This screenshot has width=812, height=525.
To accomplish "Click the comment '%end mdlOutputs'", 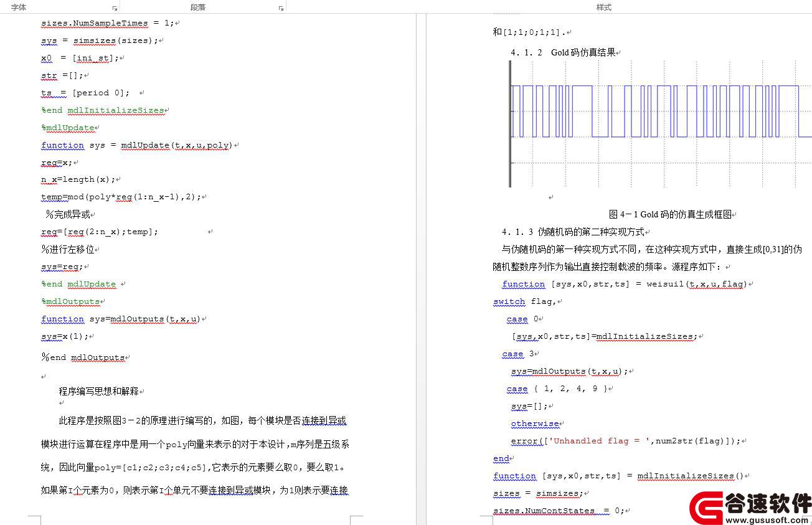I will coord(83,357).
